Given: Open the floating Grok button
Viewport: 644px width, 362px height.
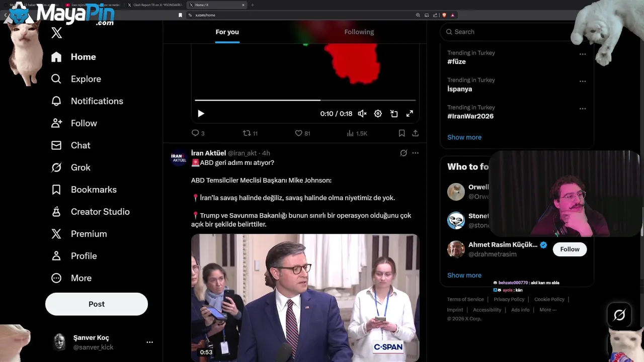Looking at the screenshot, I should (619, 315).
